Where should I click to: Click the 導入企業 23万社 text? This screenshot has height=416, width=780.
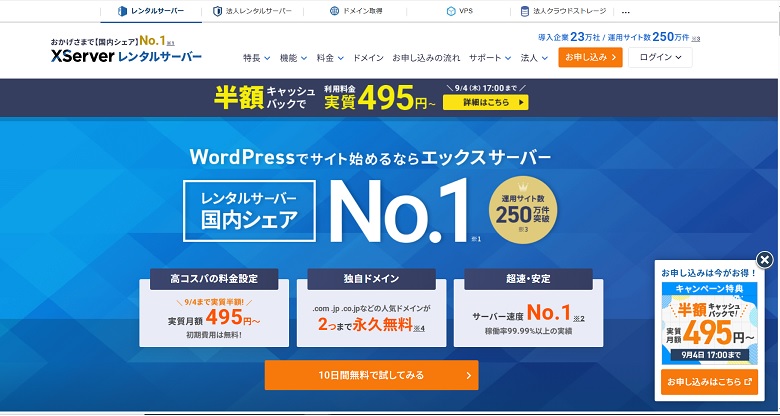[x=571, y=37]
